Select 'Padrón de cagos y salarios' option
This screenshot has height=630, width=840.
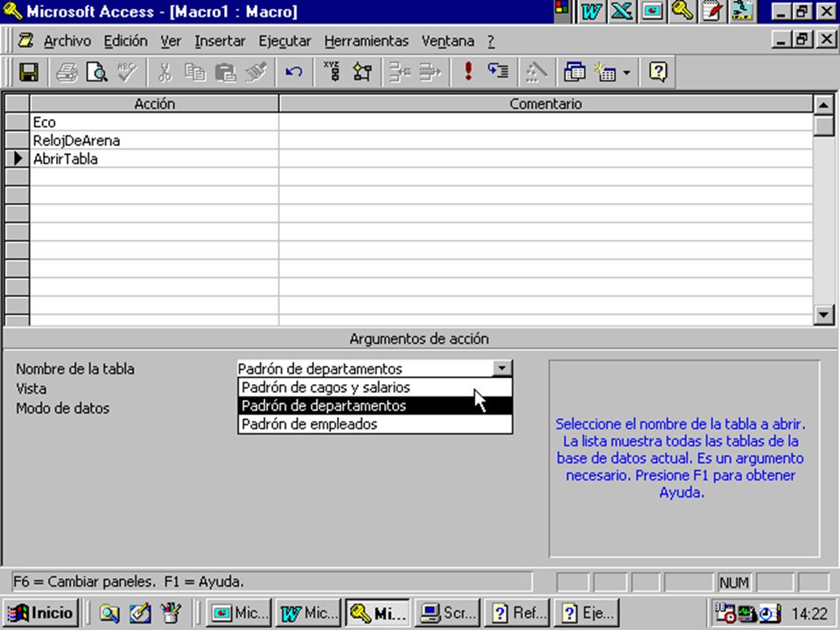click(375, 388)
